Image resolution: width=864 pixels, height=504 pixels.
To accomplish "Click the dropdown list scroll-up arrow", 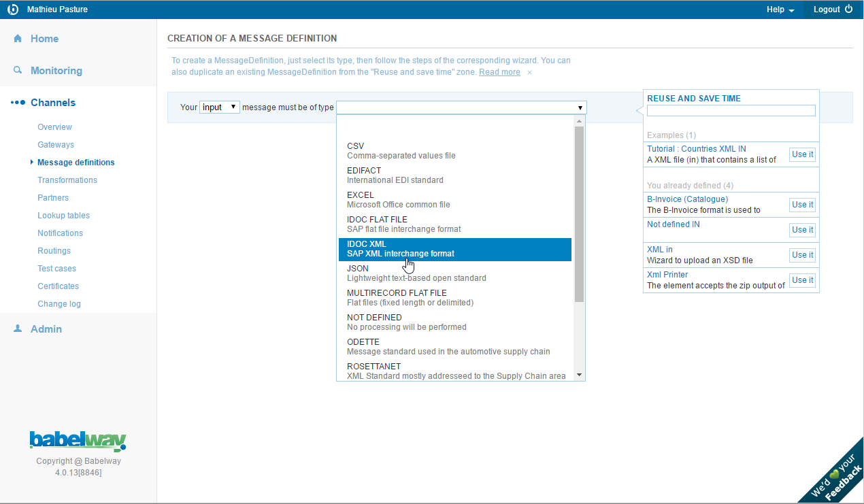I will tap(579, 121).
